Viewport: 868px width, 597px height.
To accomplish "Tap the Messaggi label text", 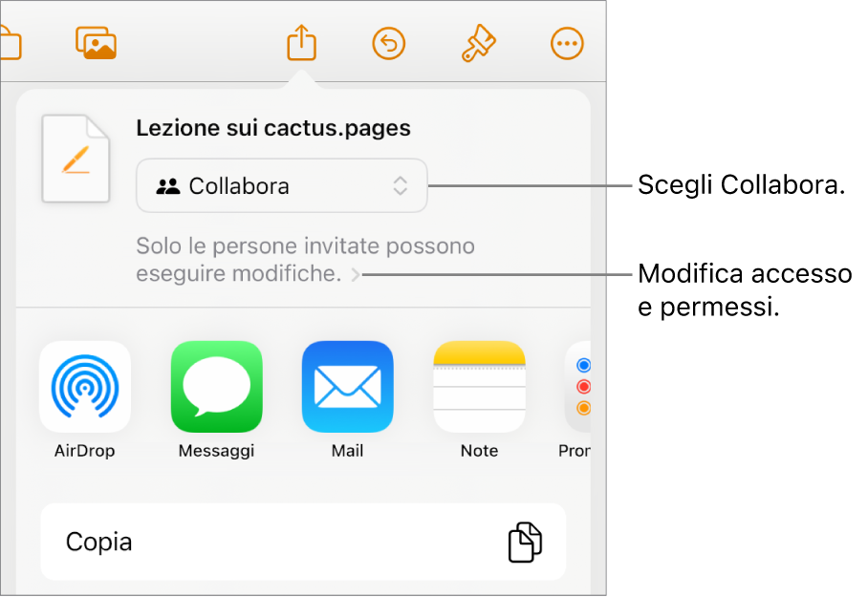I will click(216, 452).
